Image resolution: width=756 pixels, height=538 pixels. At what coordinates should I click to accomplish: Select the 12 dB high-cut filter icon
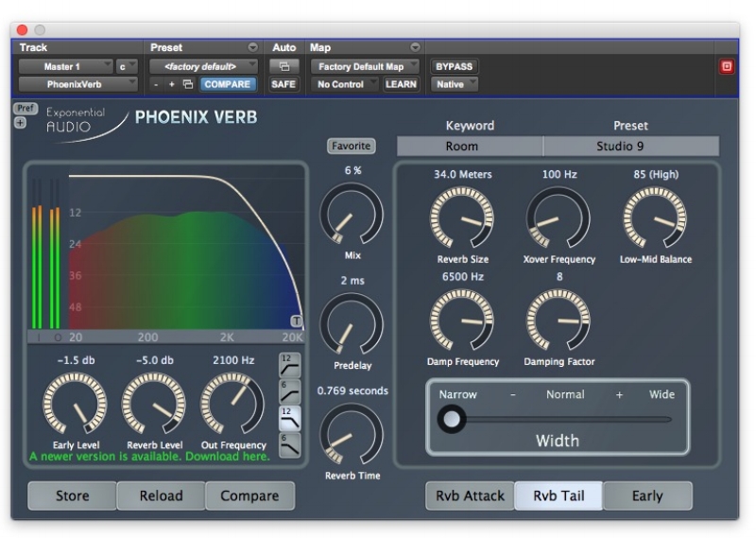[x=290, y=418]
